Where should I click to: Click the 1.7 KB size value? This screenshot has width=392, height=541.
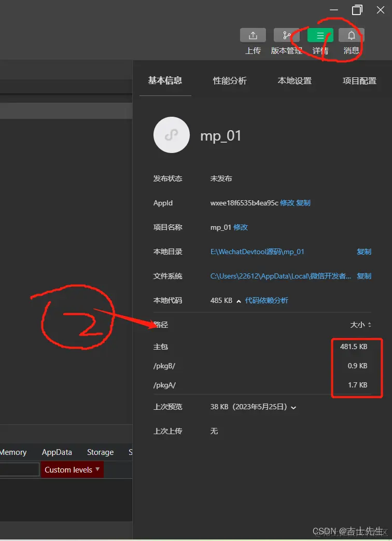click(358, 385)
